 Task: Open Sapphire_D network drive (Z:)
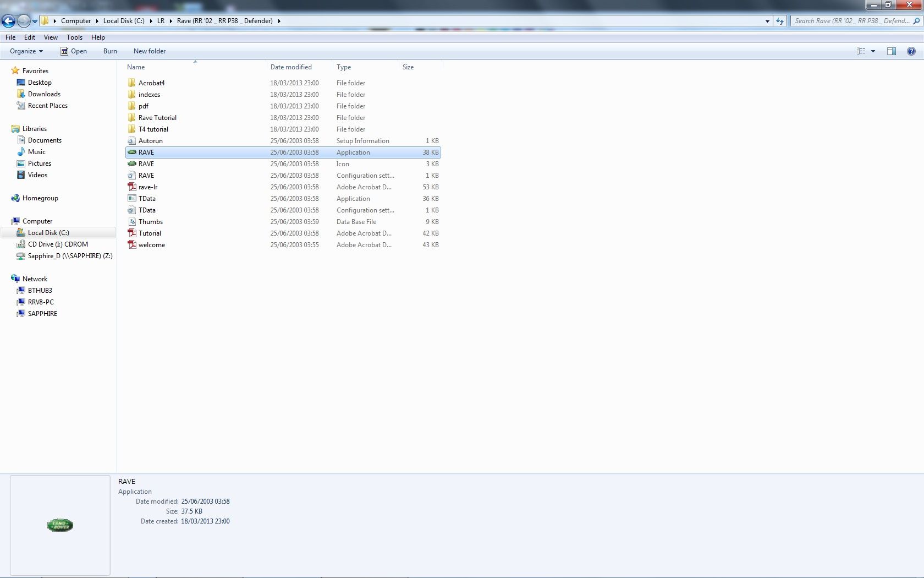70,256
